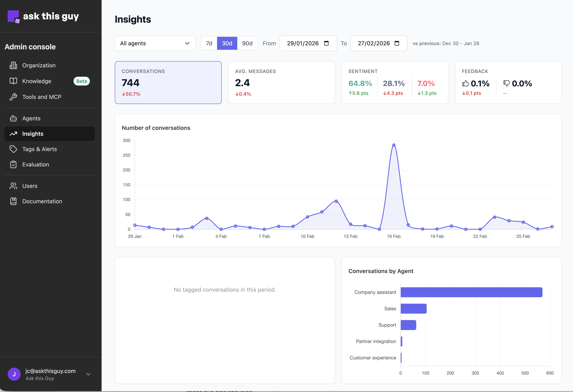Open the Evaluation clipboard icon
The image size is (573, 392).
14,164
